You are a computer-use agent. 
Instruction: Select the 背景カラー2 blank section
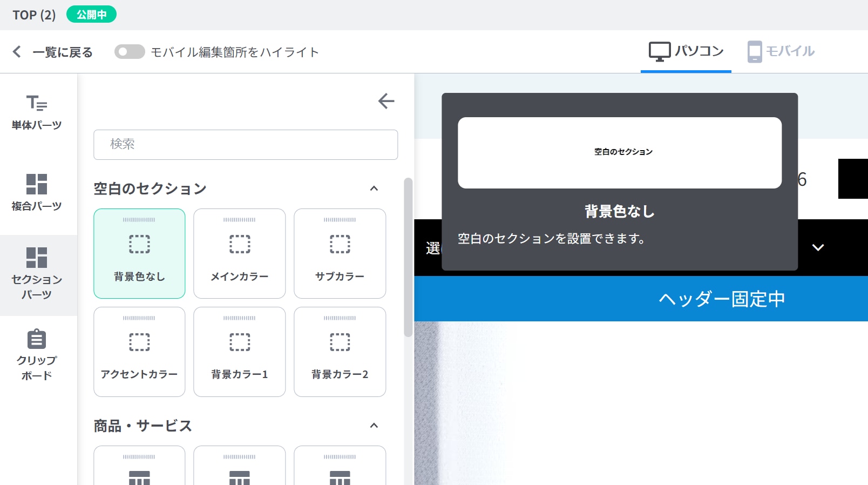[x=340, y=352]
